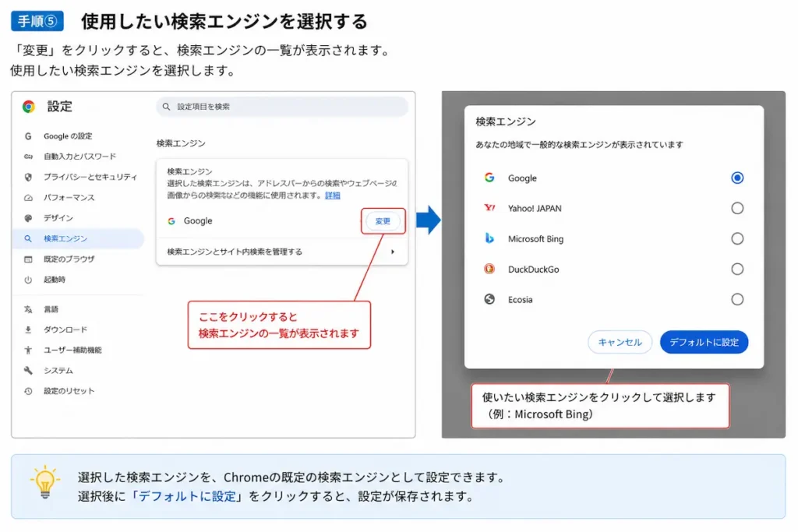The height and width of the screenshot is (532, 798).
Task: Click the キャンセル button in dialog
Action: (620, 342)
